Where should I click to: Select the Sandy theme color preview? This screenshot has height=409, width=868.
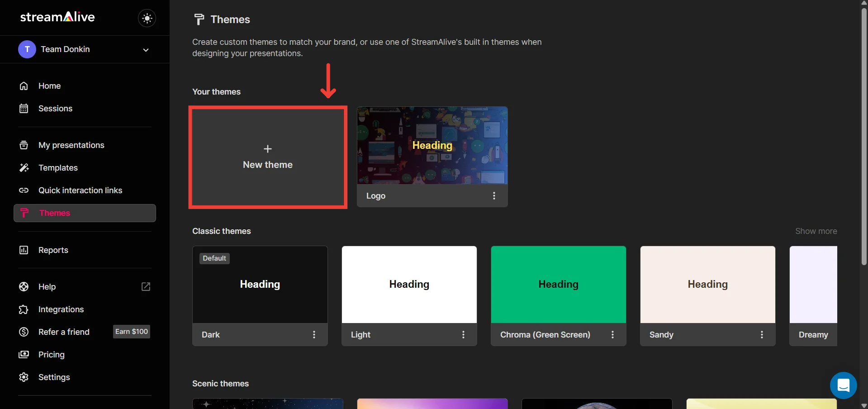point(707,284)
